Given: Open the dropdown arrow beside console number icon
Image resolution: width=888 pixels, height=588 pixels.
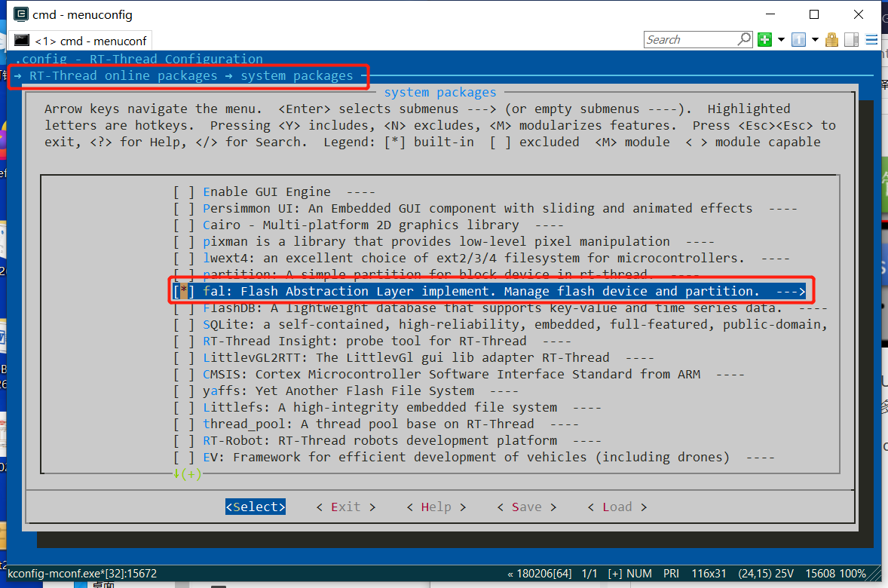Looking at the screenshot, I should 815,40.
